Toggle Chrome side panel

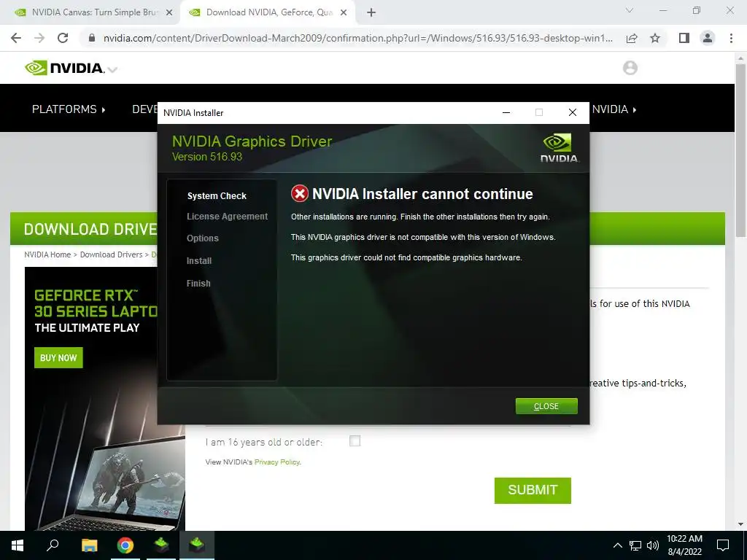click(684, 38)
